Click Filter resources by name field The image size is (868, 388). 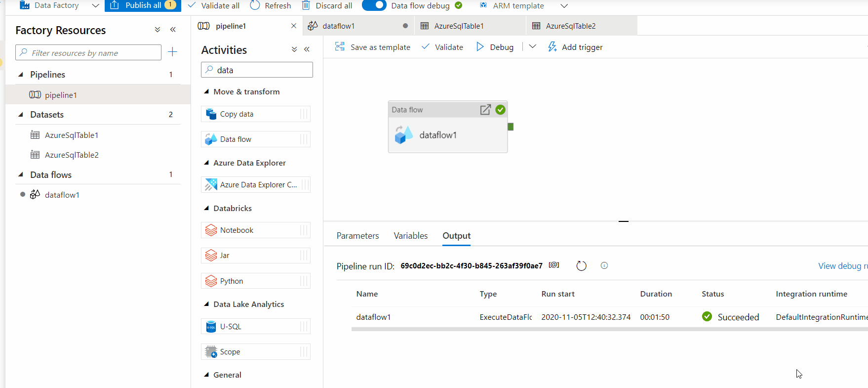88,52
